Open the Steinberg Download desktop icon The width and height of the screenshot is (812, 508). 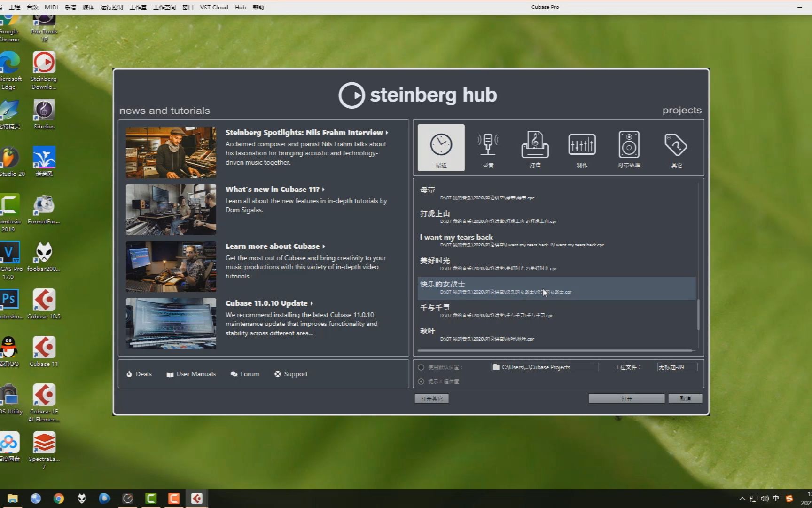click(44, 71)
